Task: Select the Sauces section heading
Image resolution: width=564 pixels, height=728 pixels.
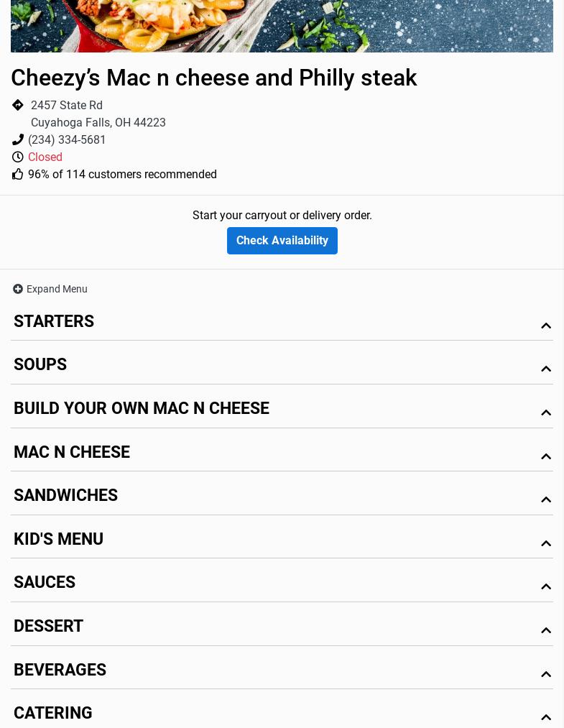Action: [x=45, y=582]
